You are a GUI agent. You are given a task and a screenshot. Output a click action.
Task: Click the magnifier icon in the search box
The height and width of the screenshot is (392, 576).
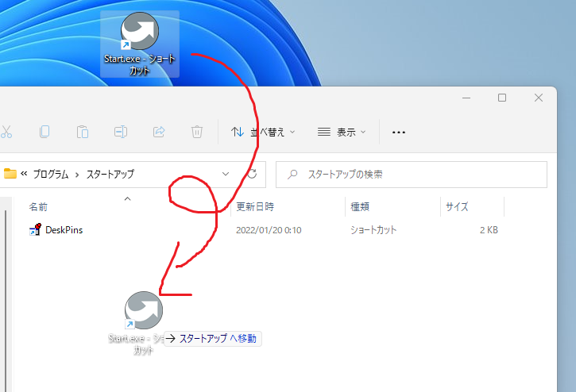click(x=292, y=175)
